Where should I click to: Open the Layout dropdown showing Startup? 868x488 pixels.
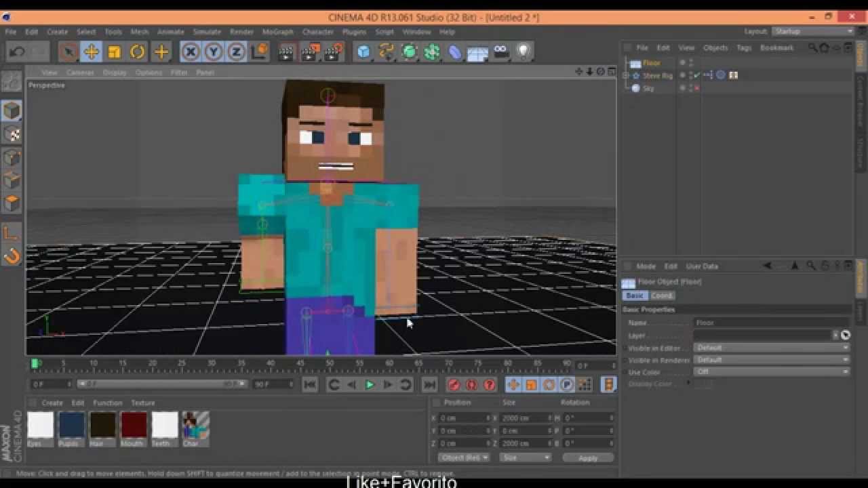click(x=814, y=32)
